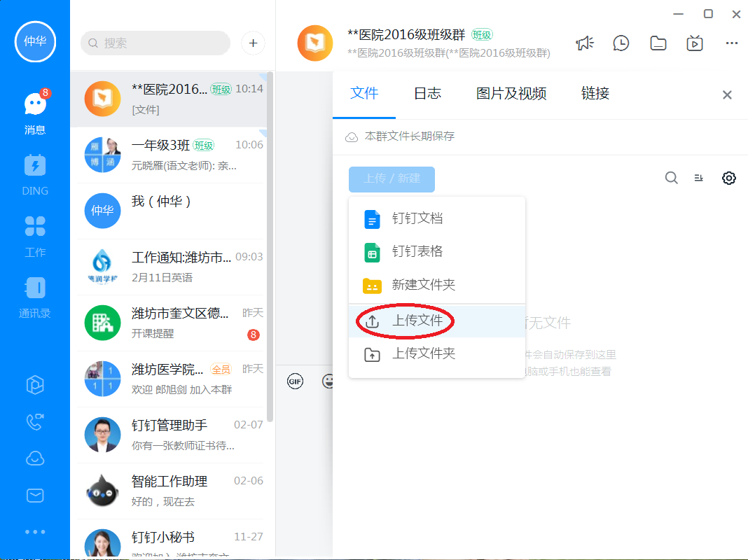Switch to the 文件 tab
This screenshot has width=748, height=560.
pos(364,93)
